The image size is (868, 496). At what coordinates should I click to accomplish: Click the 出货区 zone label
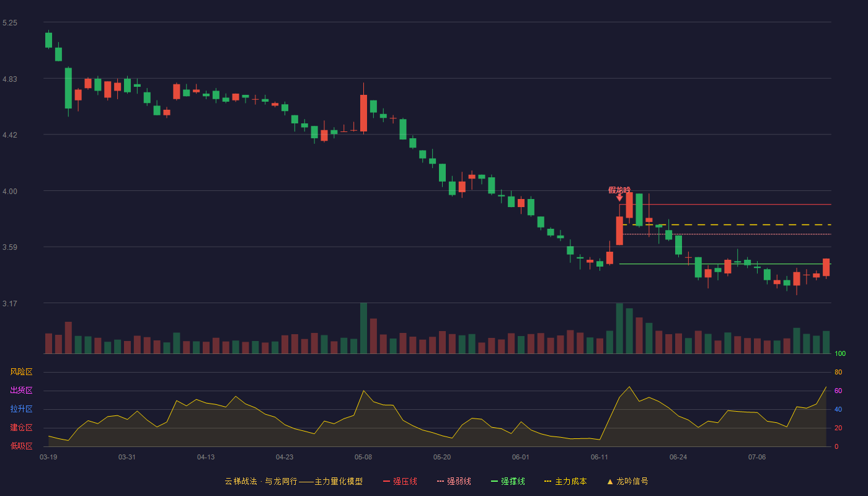coord(21,391)
